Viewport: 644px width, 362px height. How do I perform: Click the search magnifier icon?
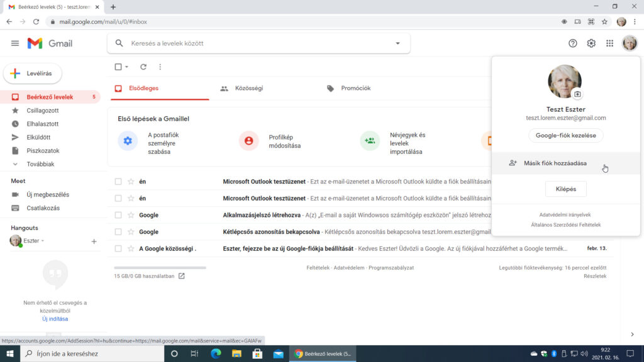119,43
